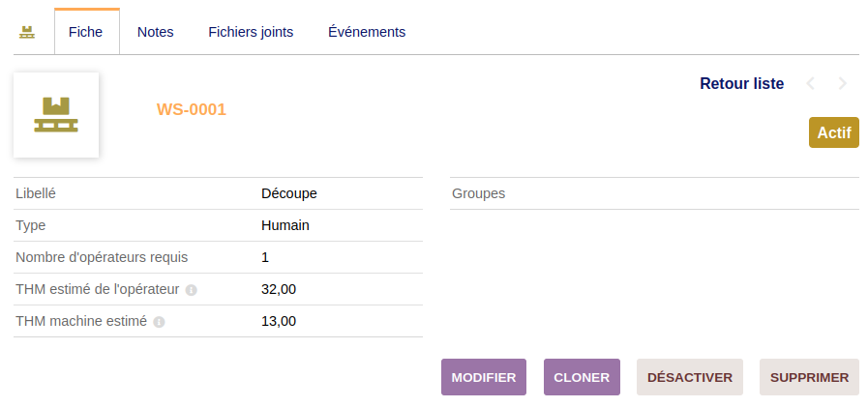
Task: Click the Découpe label value
Action: coord(289,193)
